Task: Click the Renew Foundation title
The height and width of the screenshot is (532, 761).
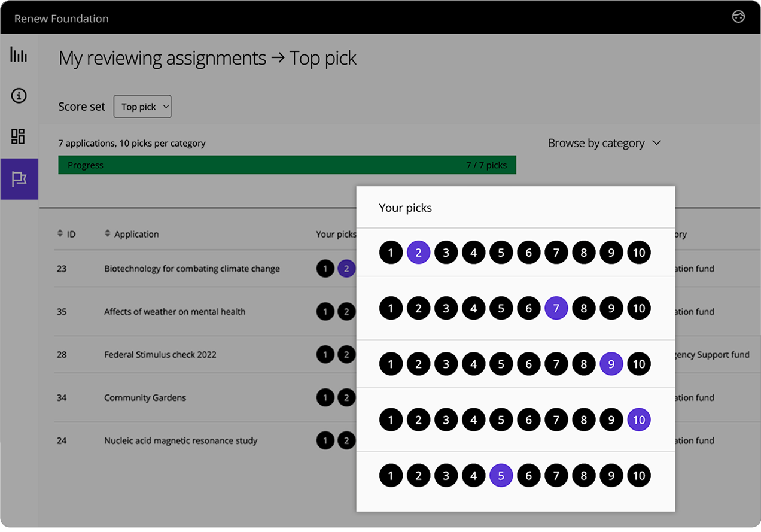Action: click(x=62, y=19)
